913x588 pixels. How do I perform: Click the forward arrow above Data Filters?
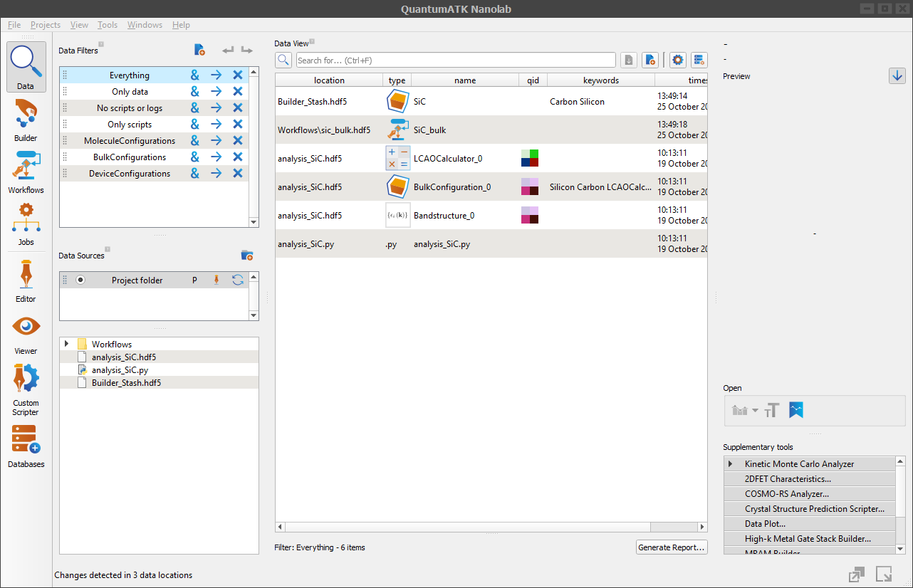point(246,50)
